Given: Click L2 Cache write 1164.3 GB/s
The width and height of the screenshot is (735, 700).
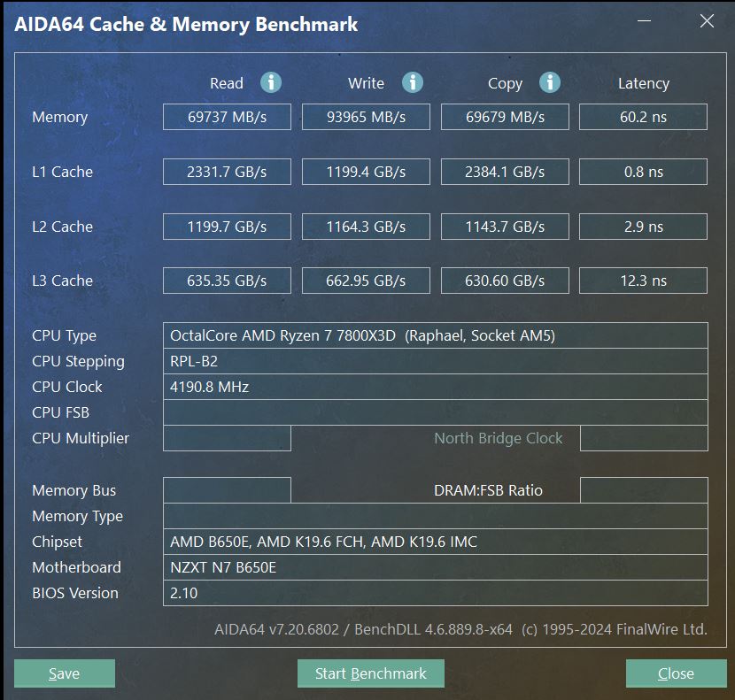Looking at the screenshot, I should (x=366, y=227).
